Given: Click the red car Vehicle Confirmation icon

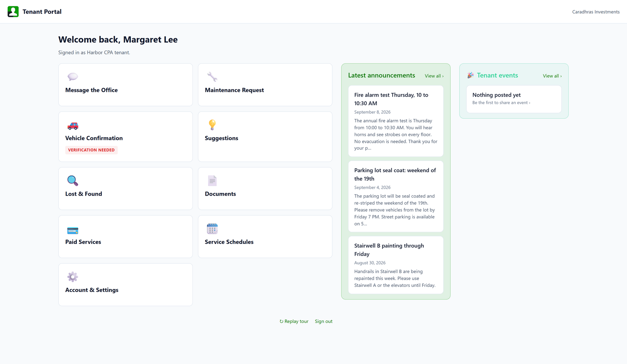Looking at the screenshot, I should 72,126.
